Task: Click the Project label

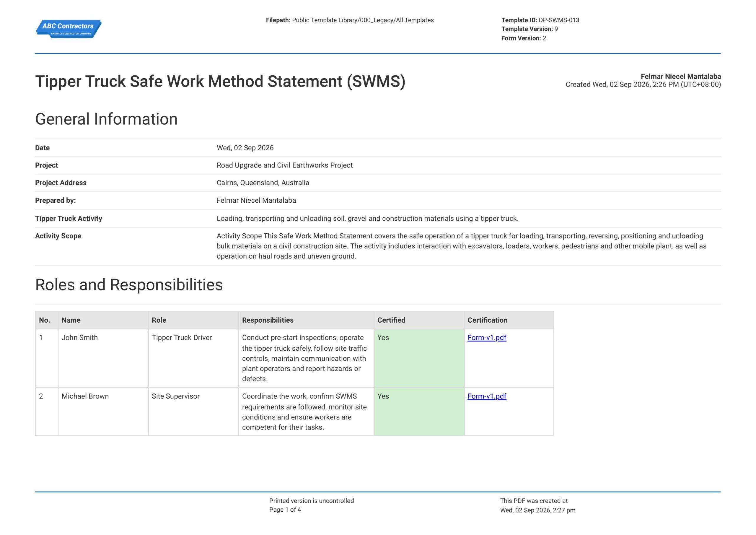Action: point(46,165)
